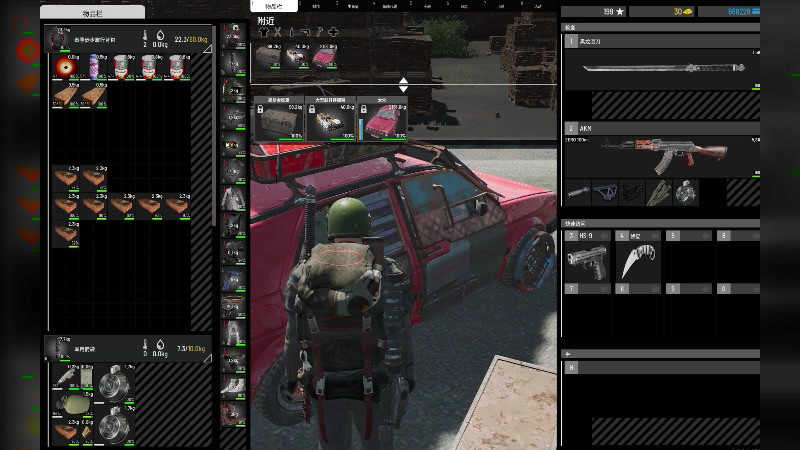The height and width of the screenshot is (450, 800).
Task: Click the drum magazine attachment under the AKM
Action: [x=686, y=192]
